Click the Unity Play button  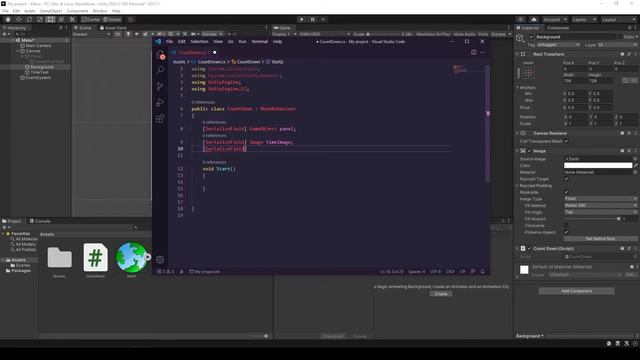302,19
